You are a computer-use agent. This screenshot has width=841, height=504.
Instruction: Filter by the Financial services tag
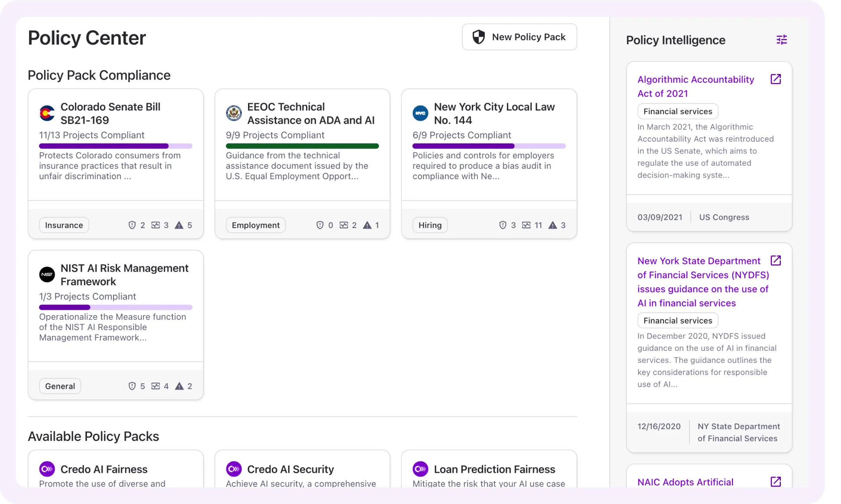[x=677, y=111]
